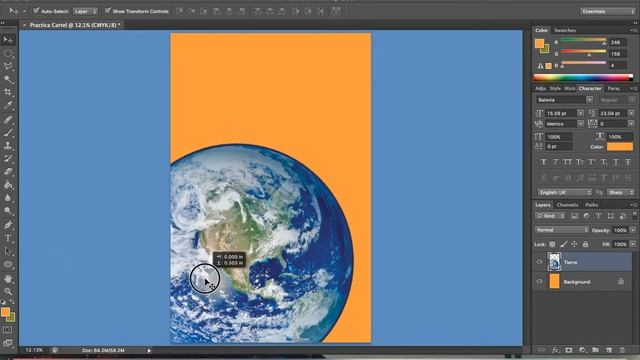Viewport: 640px width, 360px height.
Task: Select the Magic Wand tool
Action: tap(8, 79)
